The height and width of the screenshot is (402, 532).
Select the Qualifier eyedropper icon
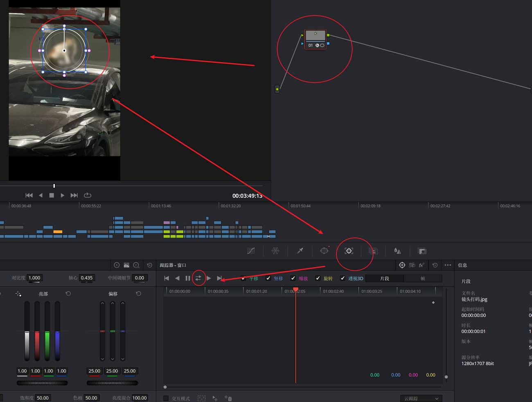coord(300,251)
